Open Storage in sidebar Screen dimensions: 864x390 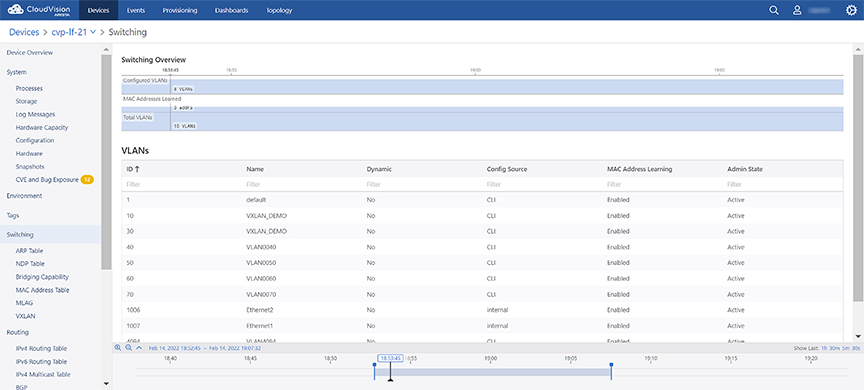[26, 101]
